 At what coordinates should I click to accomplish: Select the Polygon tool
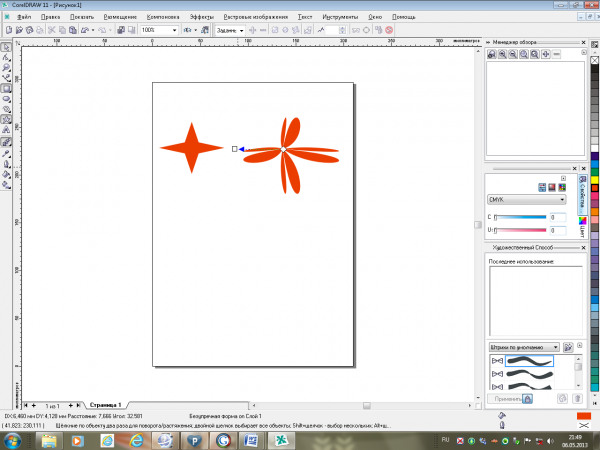coord(6,109)
